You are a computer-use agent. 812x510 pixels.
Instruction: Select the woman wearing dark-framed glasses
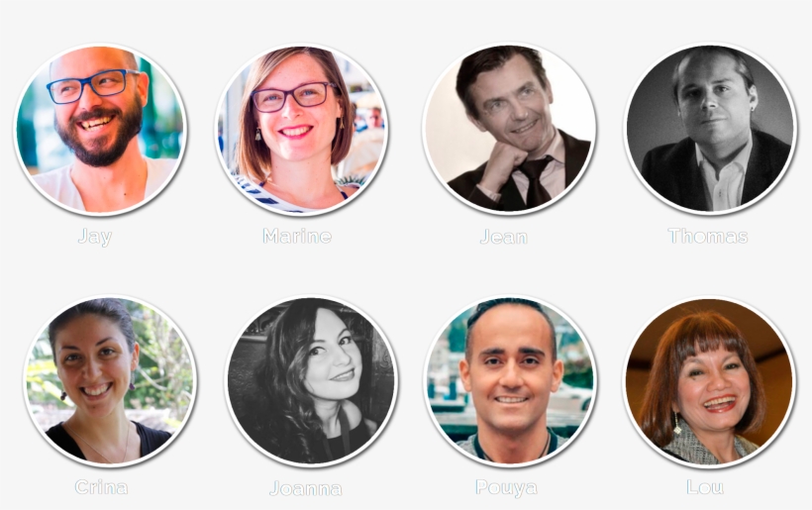click(x=301, y=129)
